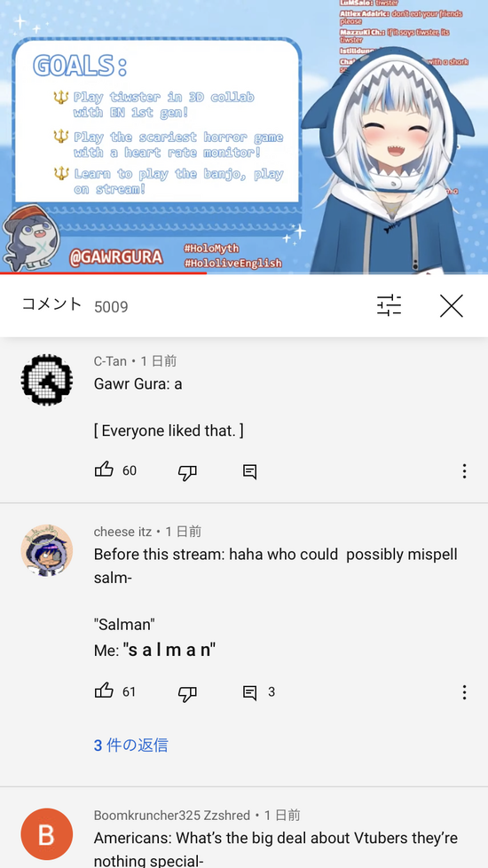Open cheese itz's profile avatar
This screenshot has height=868, width=488.
(x=46, y=551)
